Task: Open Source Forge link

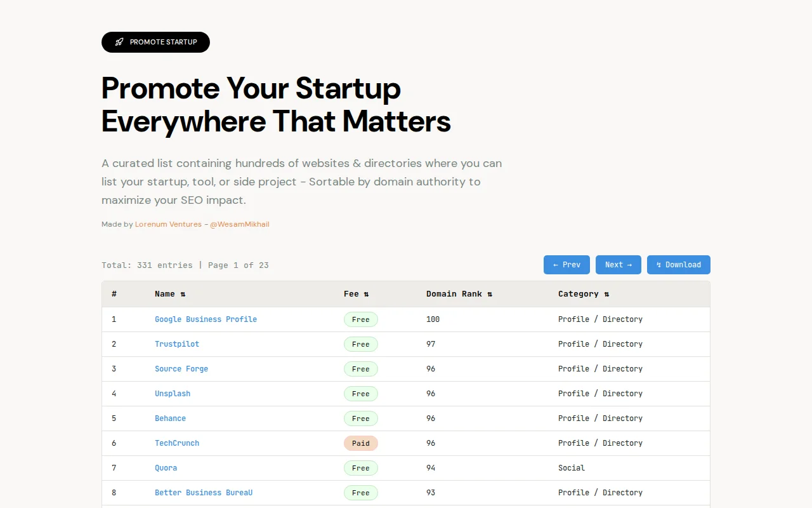Action: (x=181, y=369)
